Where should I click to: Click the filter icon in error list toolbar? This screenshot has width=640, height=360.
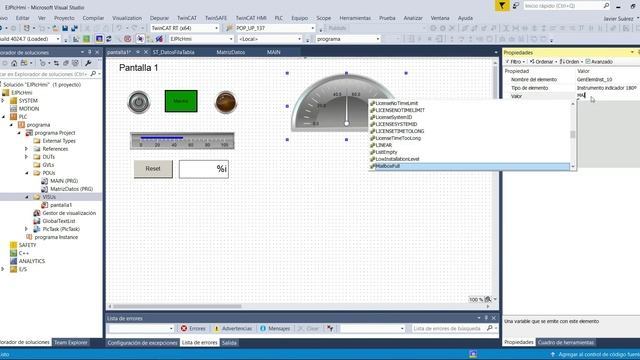coord(330,329)
